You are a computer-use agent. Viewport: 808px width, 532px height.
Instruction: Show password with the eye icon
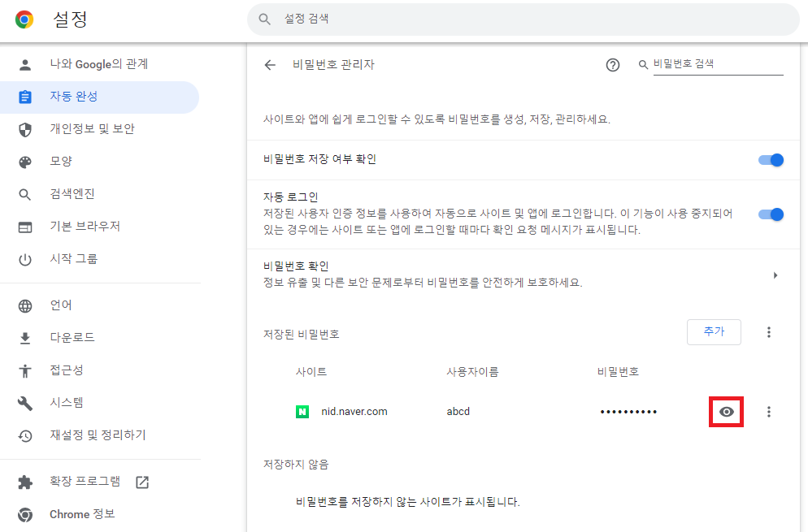pyautogui.click(x=727, y=412)
